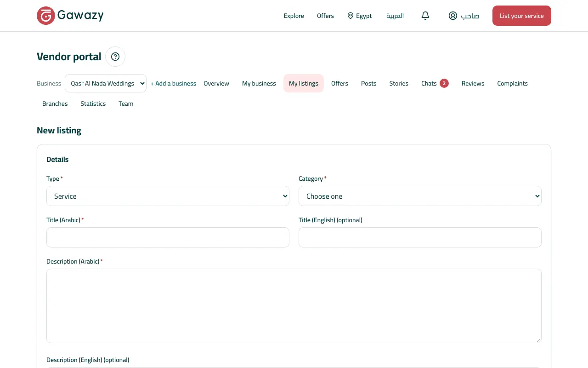
Task: Open the Complaints tab
Action: point(513,83)
